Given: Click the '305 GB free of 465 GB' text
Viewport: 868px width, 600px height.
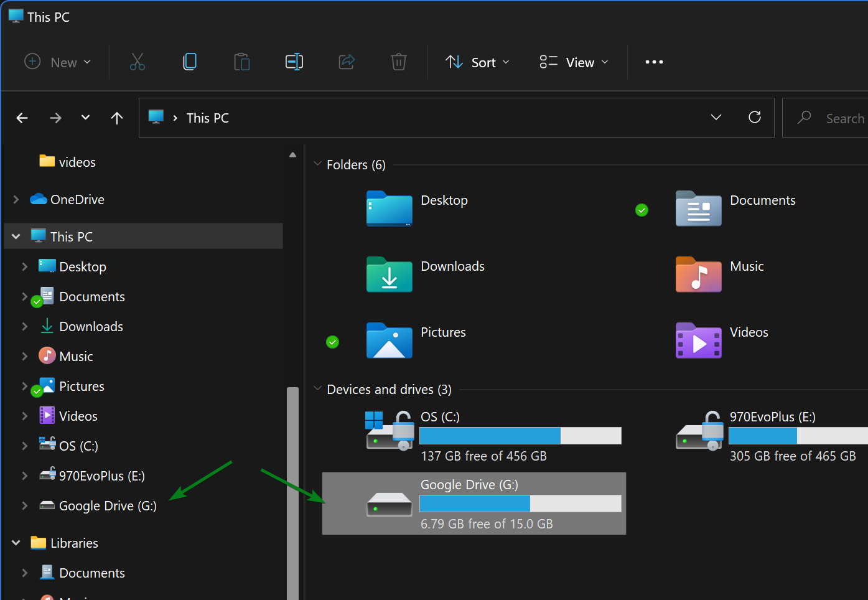Looking at the screenshot, I should tap(793, 456).
